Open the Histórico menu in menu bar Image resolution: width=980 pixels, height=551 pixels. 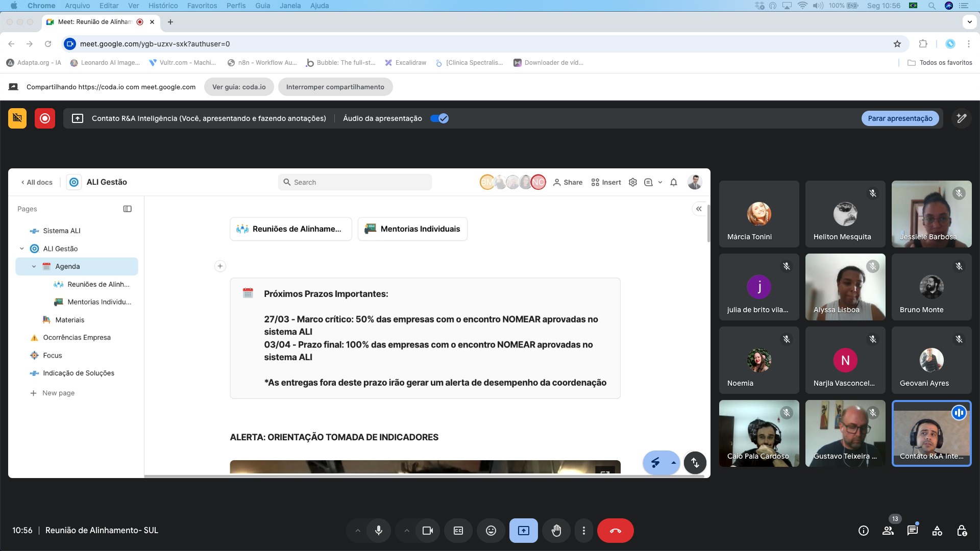(x=163, y=6)
